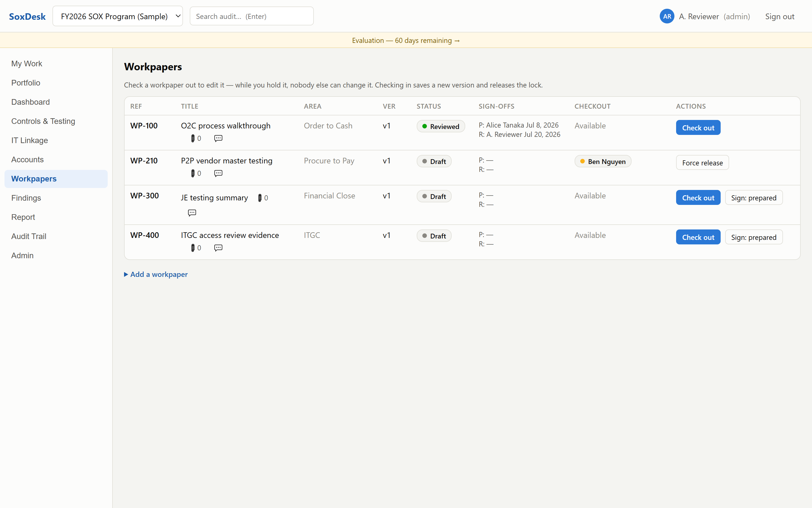Click the SoxDesk logo
This screenshot has width=812, height=508.
pyautogui.click(x=27, y=16)
